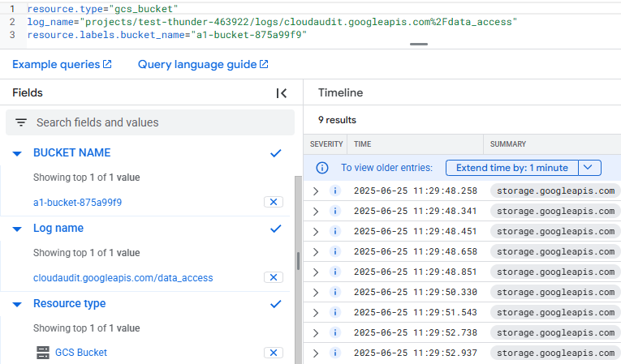This screenshot has height=364, width=621.
Task: Collapse the Fields panel with the arrow icon
Action: click(281, 93)
